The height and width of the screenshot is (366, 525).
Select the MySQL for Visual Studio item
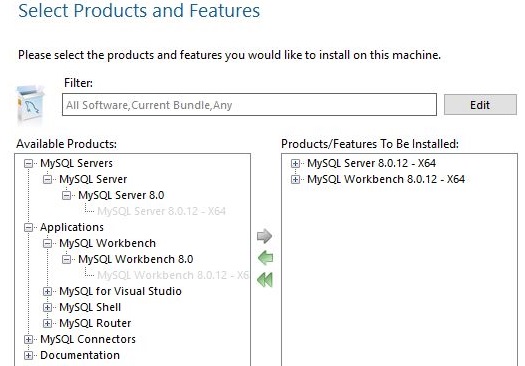121,291
